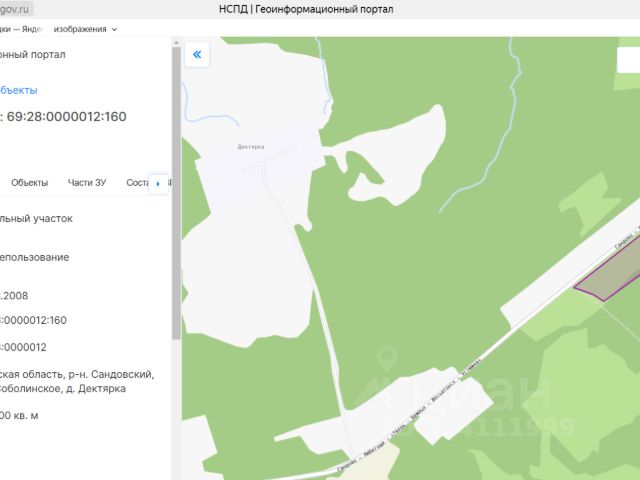The height and width of the screenshot is (480, 640).
Task: Open the partially visible "Соста" tab
Action: coord(137,182)
